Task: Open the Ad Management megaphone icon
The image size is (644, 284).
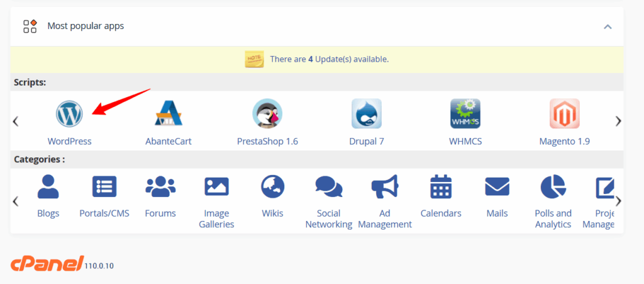Action: (x=385, y=187)
